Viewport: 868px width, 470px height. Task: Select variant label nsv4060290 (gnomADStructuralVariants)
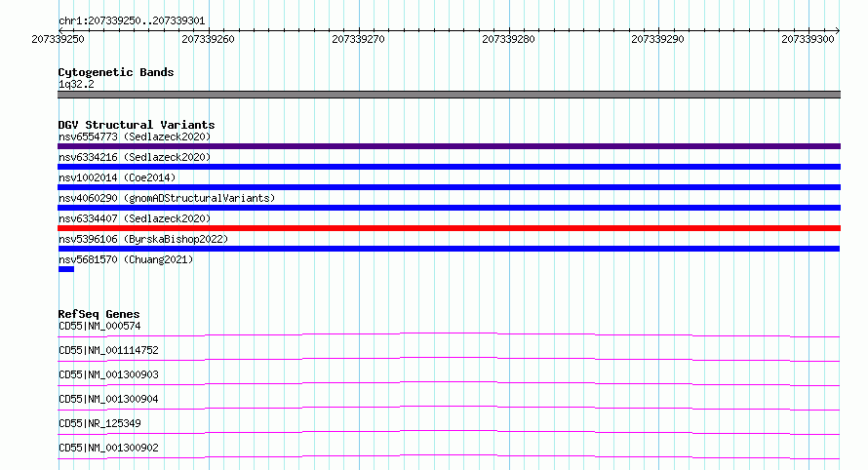[x=167, y=198]
